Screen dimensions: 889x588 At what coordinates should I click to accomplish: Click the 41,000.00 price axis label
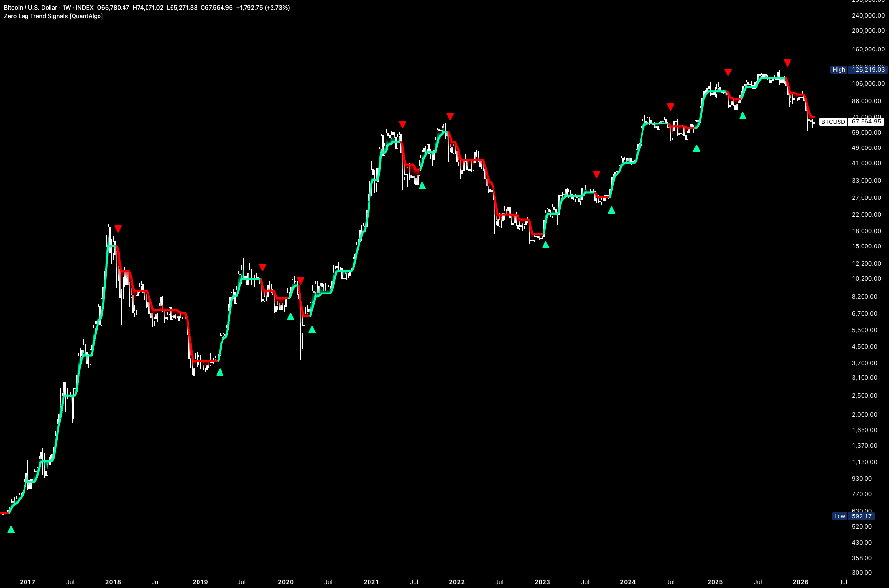click(866, 163)
